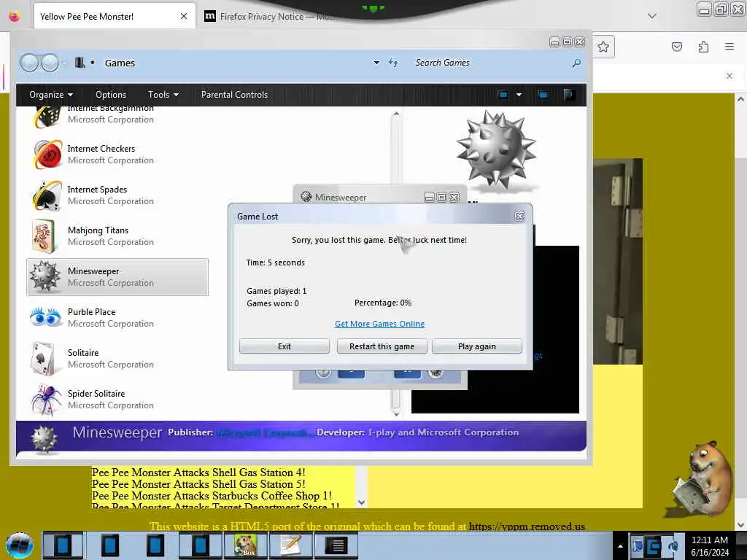Expand Games address bar history dropdown
Image resolution: width=747 pixels, height=560 pixels.
(377, 63)
